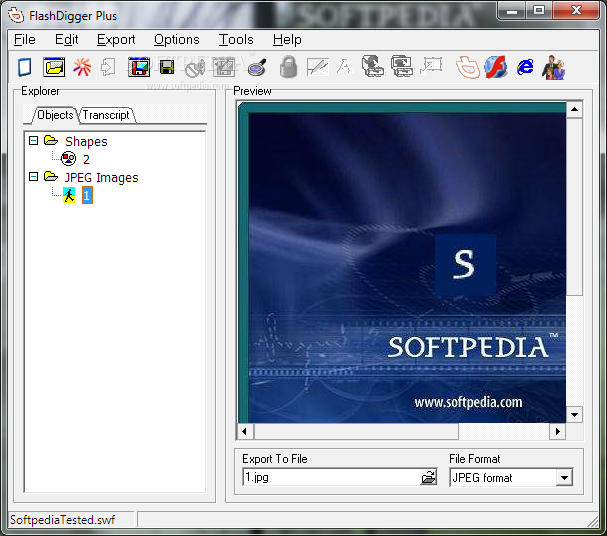Open the Options menu
Screen dimensions: 607x536
(177, 39)
